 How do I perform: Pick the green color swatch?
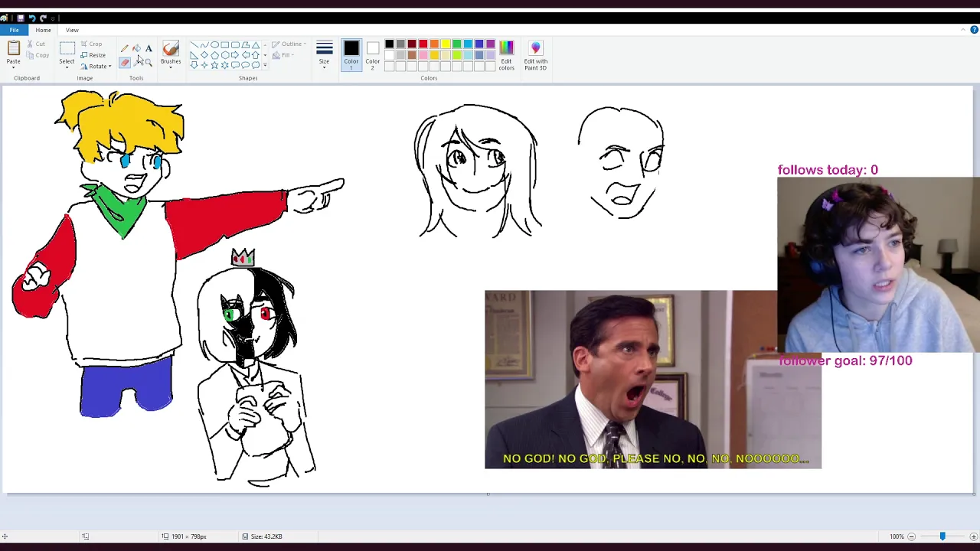456,44
